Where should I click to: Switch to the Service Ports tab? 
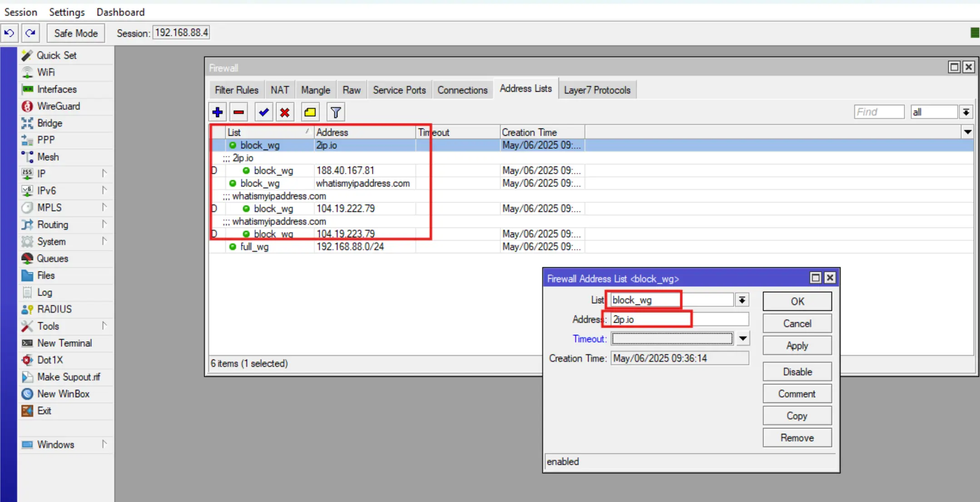click(x=399, y=90)
